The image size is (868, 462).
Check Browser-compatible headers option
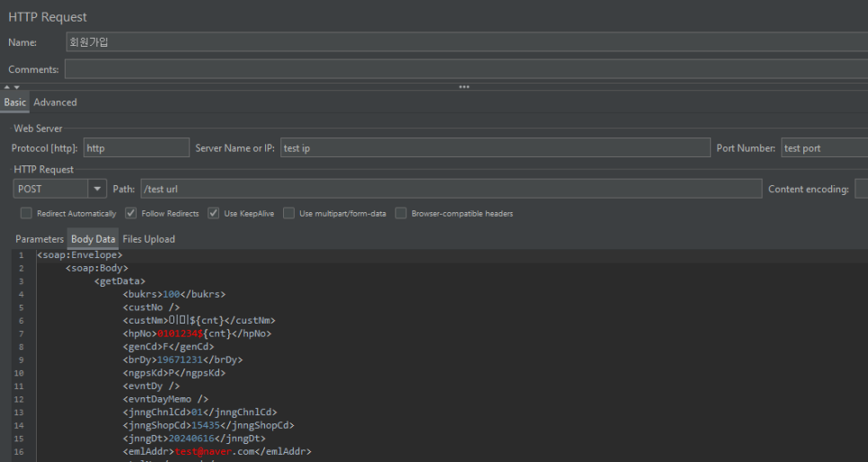(x=401, y=213)
